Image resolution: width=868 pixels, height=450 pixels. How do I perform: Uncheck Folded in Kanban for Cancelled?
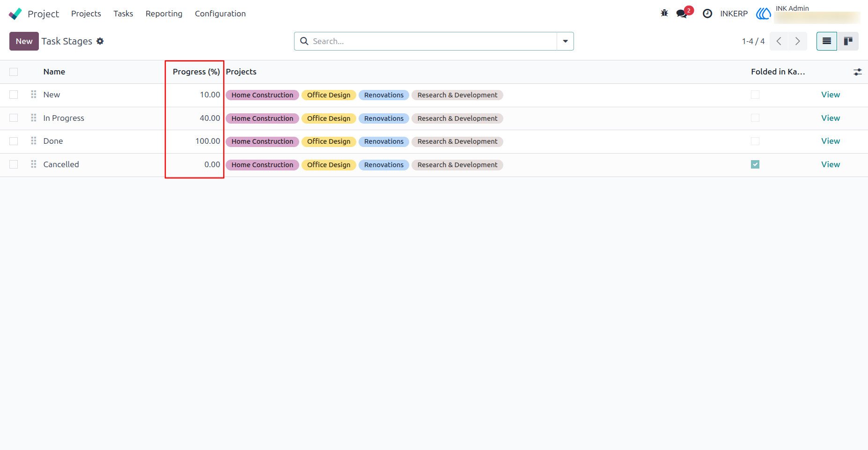click(x=755, y=164)
